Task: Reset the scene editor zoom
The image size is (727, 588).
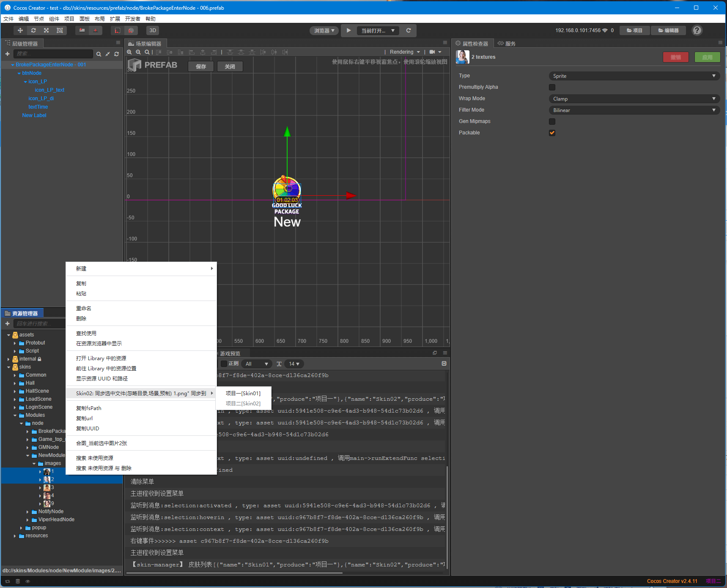Action: [147, 52]
